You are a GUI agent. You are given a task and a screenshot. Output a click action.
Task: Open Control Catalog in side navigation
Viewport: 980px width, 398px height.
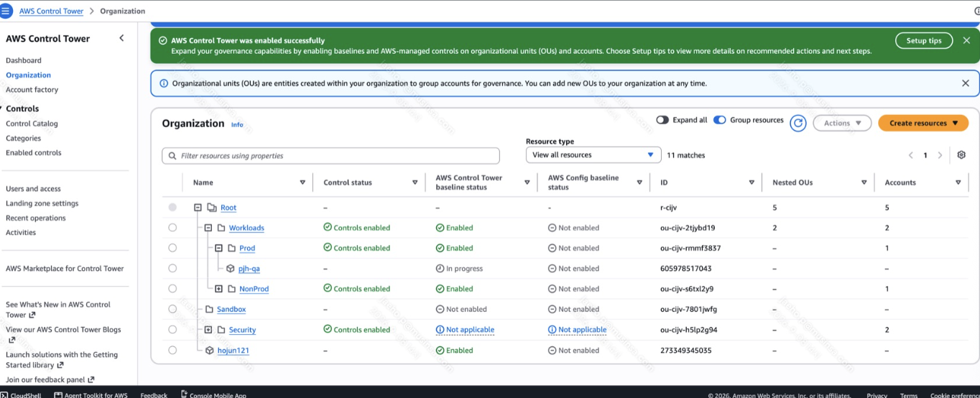32,124
